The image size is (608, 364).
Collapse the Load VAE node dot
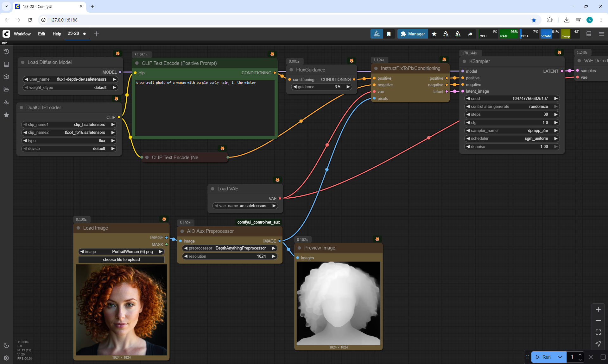212,189
